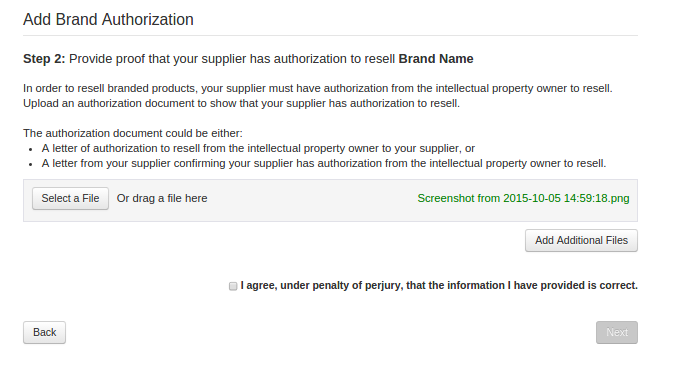Viewport: 676px width, 378px height.
Task: Click the Add Brand Authorization heading
Action: point(108,19)
